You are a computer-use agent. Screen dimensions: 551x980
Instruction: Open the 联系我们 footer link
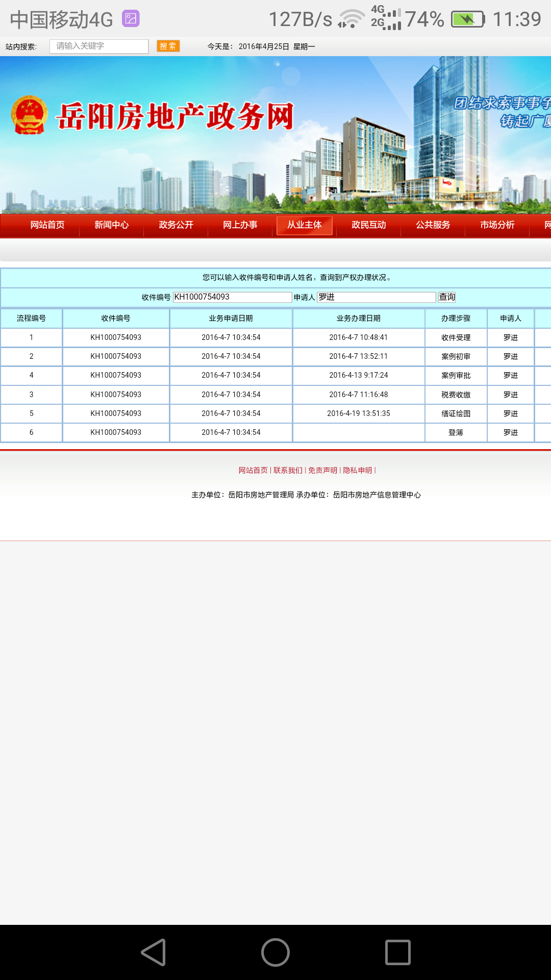[x=288, y=470]
